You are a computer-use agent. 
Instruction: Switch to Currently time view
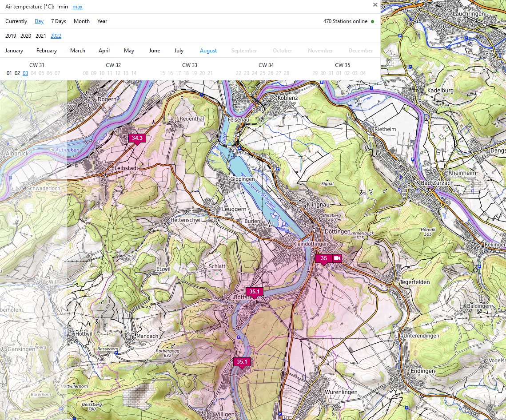pyautogui.click(x=16, y=21)
